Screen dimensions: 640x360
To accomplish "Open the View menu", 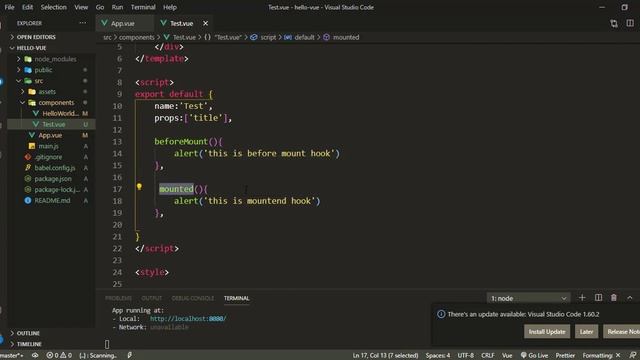I will point(81,7).
